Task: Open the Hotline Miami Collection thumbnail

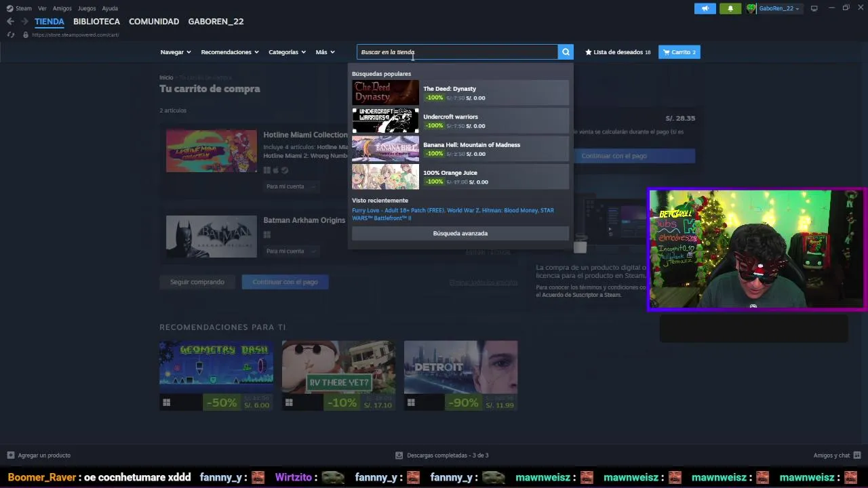Action: (212, 151)
